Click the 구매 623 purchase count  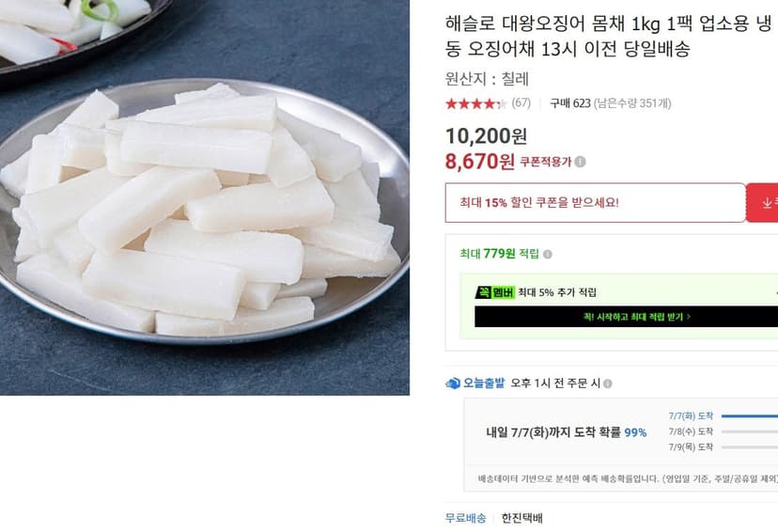point(570,103)
